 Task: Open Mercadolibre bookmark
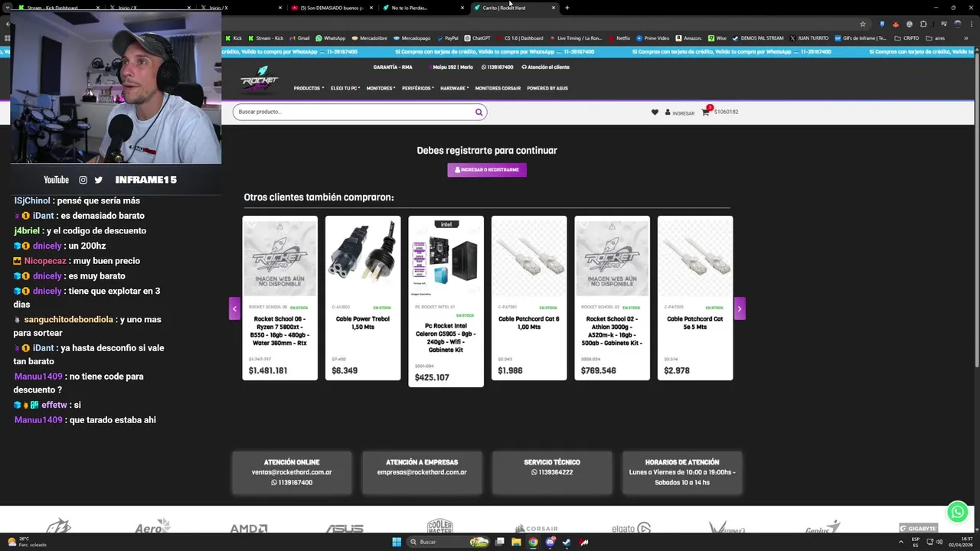click(369, 37)
